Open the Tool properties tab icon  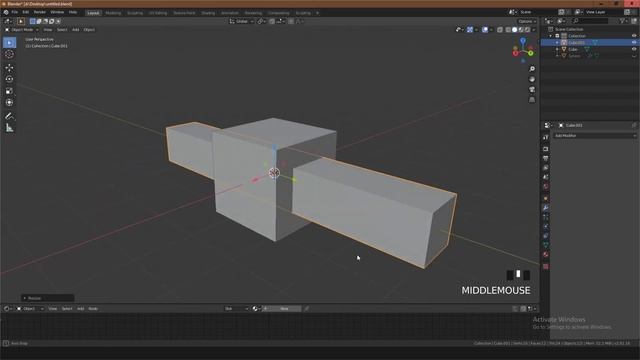(546, 138)
